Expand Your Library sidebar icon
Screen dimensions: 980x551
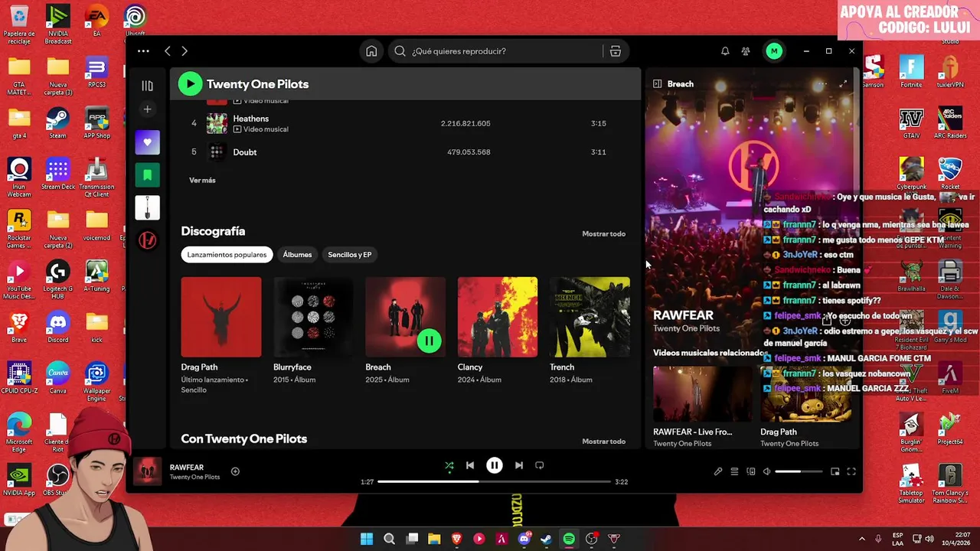click(148, 86)
